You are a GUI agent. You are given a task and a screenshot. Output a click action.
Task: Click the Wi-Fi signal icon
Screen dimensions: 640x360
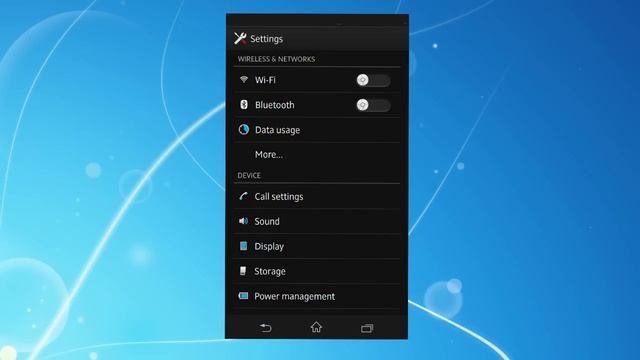pyautogui.click(x=244, y=79)
